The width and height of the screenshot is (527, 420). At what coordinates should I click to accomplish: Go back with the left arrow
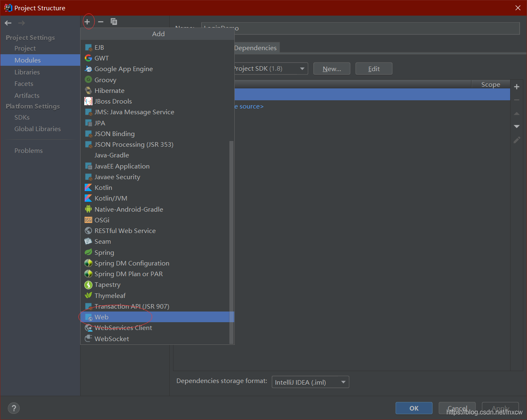click(8, 23)
